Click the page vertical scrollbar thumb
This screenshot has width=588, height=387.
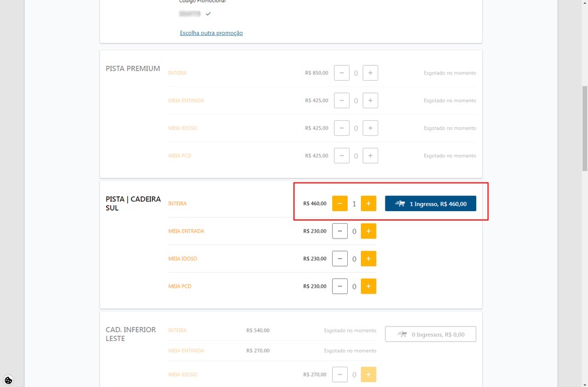pyautogui.click(x=584, y=129)
